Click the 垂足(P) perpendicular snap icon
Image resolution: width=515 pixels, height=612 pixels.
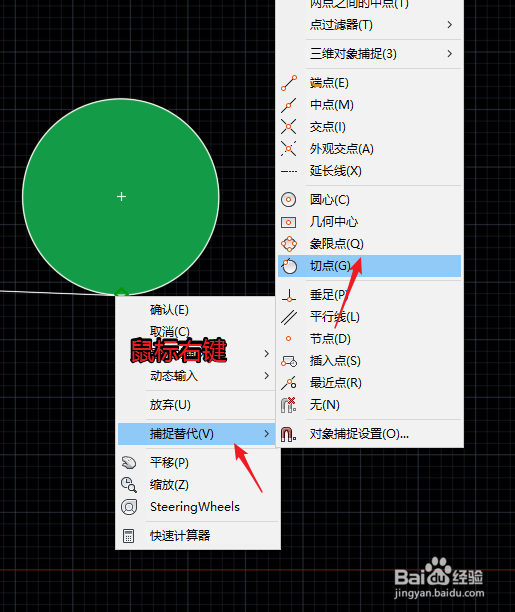pyautogui.click(x=289, y=295)
